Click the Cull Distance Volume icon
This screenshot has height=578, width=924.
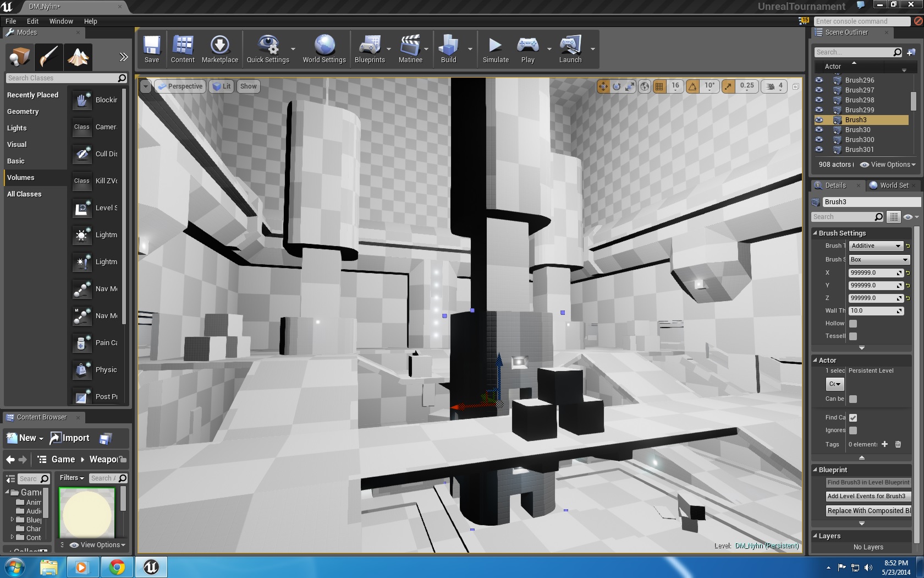point(82,154)
